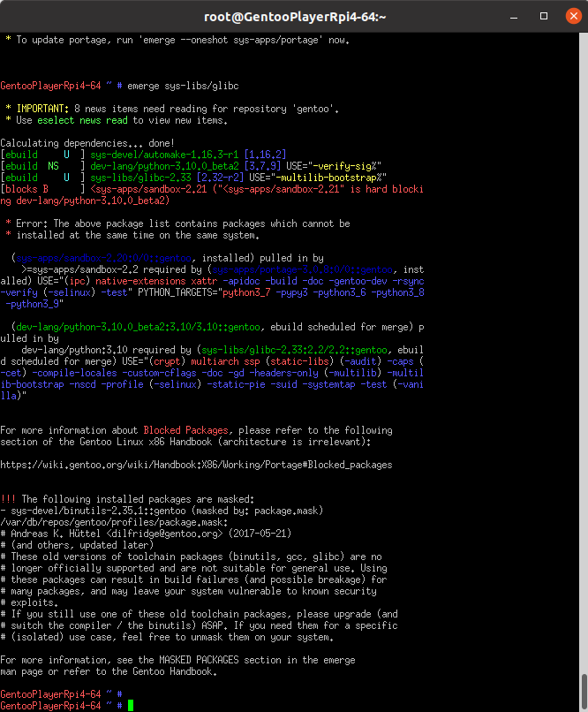
Task: Click '-compile-locales' USE flag text
Action: 74,373
